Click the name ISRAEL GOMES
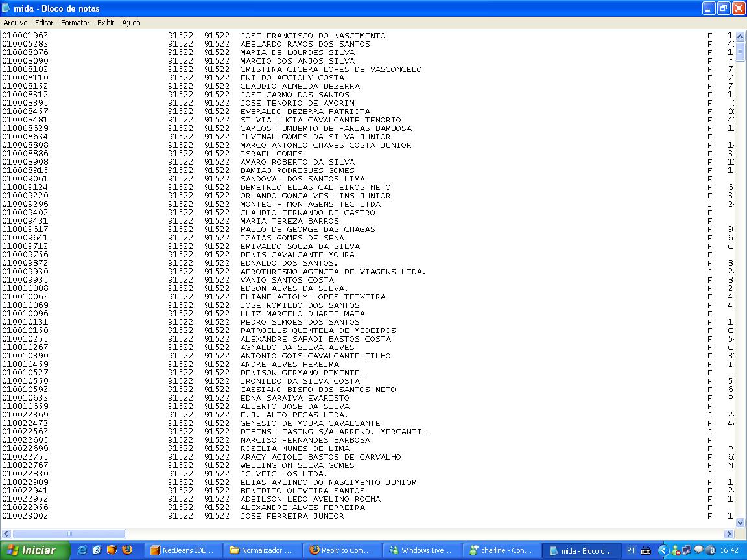Screen dimensions: 747x560 (272, 154)
